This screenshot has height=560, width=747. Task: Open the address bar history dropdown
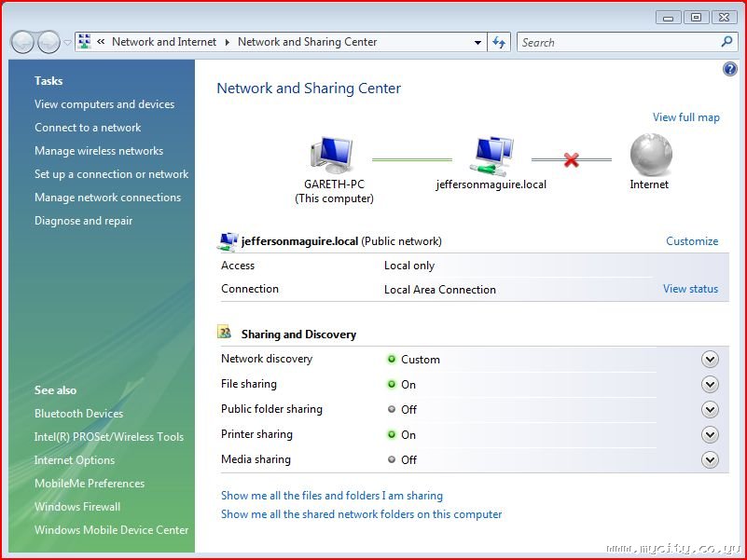tap(477, 42)
